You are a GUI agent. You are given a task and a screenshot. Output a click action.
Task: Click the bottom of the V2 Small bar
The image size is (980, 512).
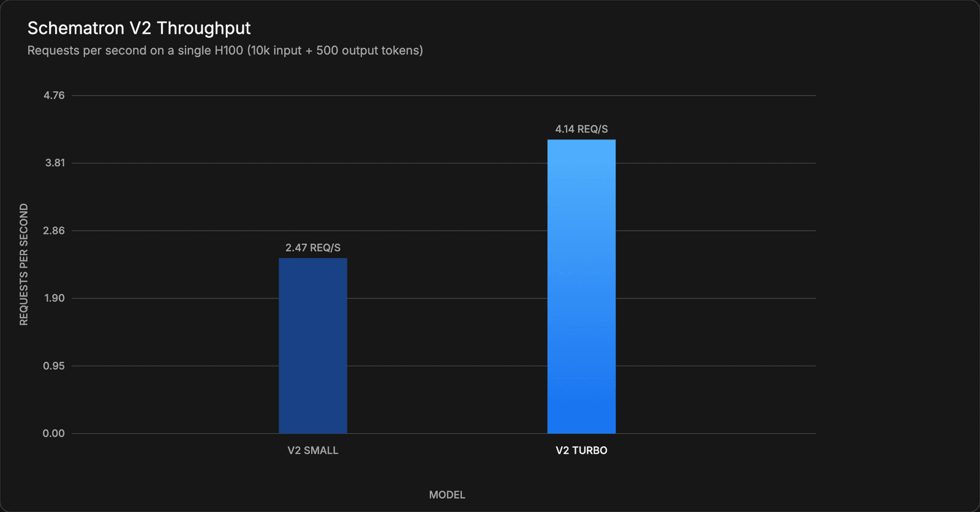click(x=313, y=432)
